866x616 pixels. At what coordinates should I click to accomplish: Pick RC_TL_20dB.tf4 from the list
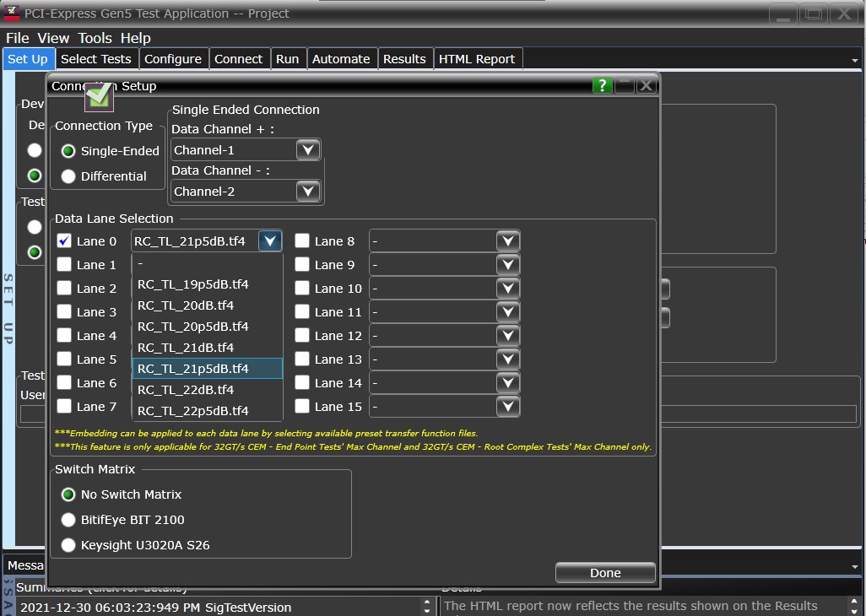click(186, 305)
